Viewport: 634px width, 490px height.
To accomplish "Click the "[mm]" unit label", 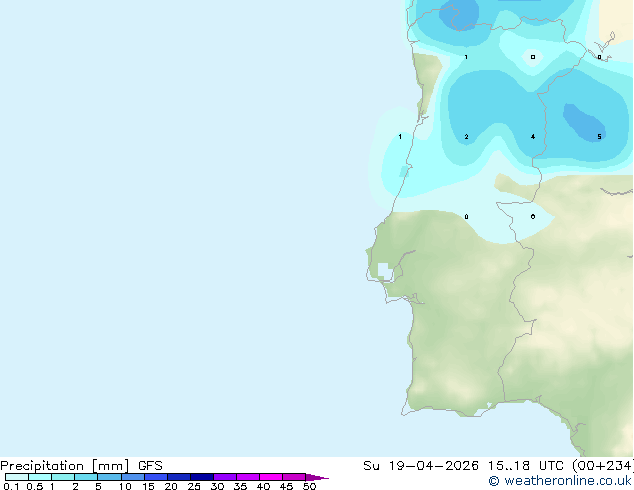I will [x=110, y=466].
